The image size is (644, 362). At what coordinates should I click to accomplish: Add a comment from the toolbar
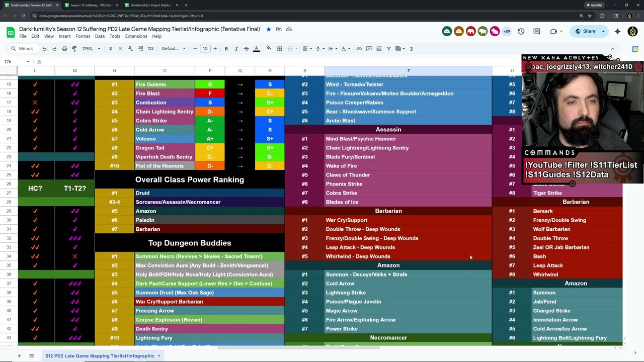[369, 49]
